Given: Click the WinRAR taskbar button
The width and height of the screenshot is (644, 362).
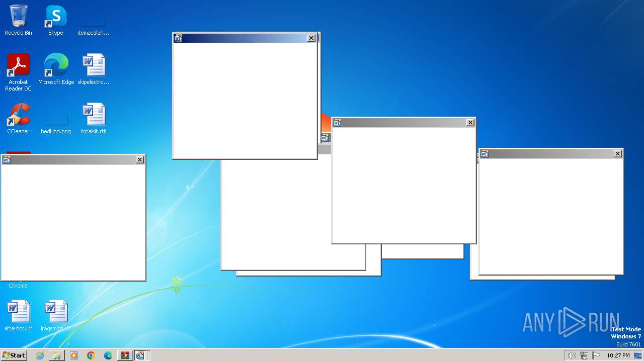Looking at the screenshot, I should pyautogui.click(x=125, y=355).
